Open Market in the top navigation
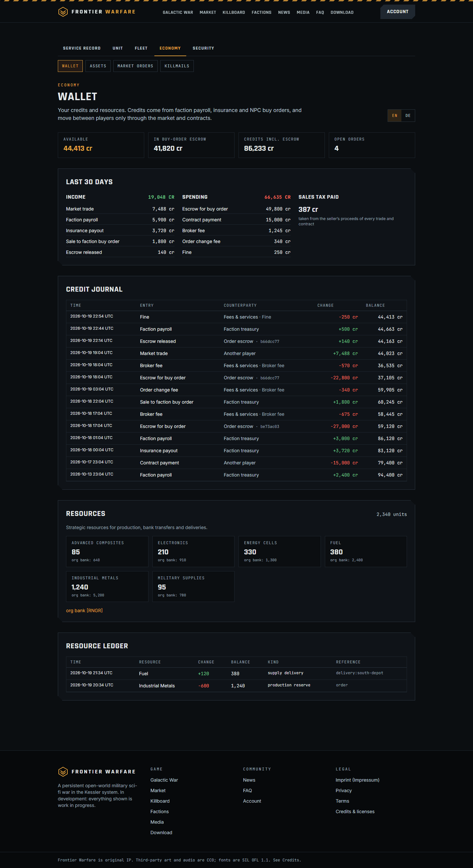 pyautogui.click(x=208, y=12)
